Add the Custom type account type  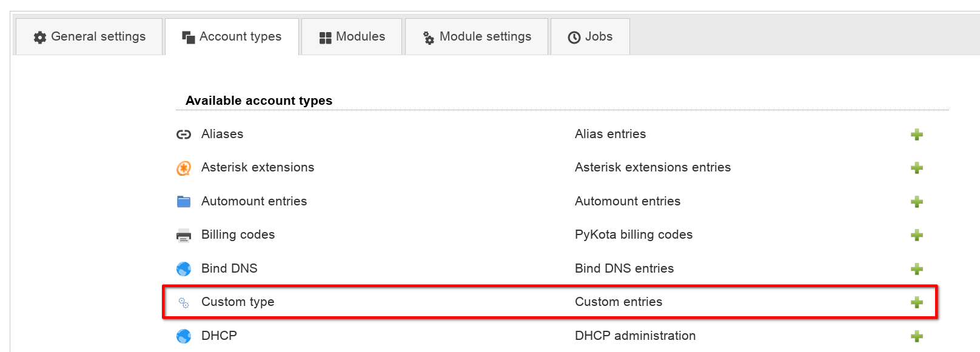coord(916,302)
